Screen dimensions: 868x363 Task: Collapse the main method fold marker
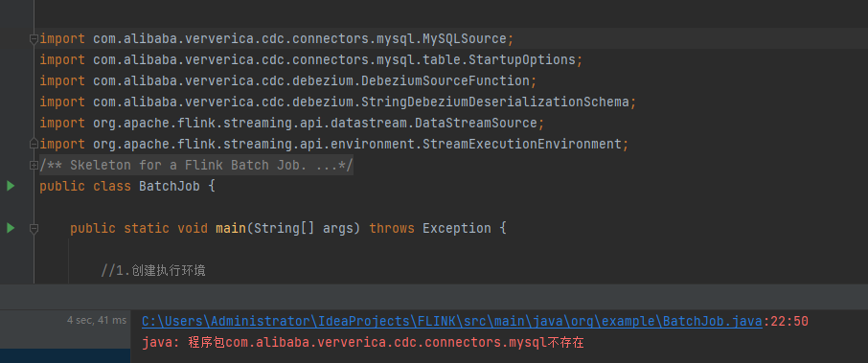[x=34, y=228]
